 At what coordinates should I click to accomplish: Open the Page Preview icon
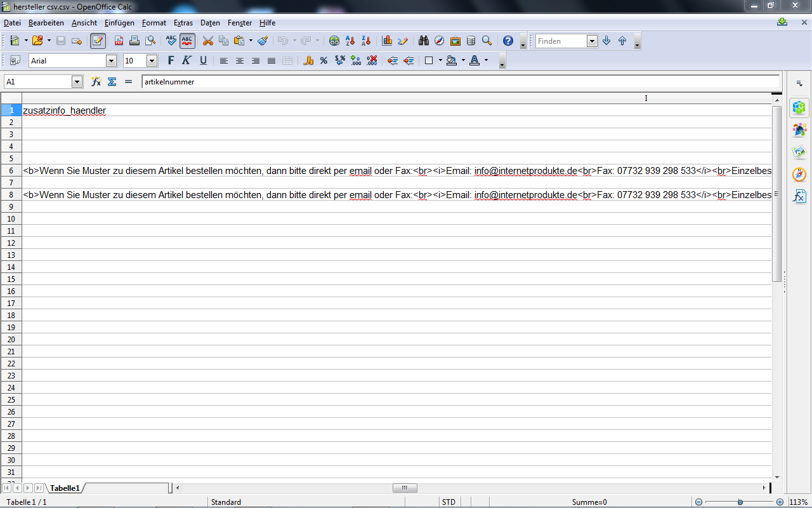[x=150, y=41]
